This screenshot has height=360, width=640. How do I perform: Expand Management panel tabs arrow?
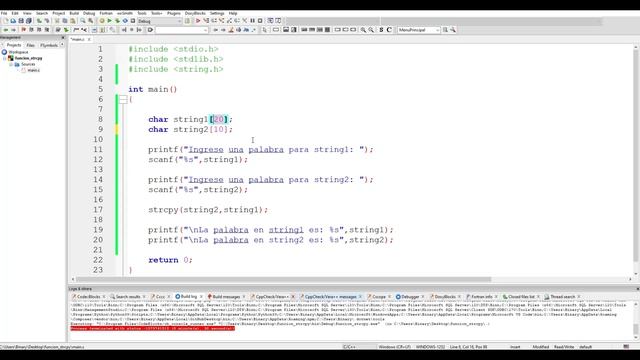point(62,45)
